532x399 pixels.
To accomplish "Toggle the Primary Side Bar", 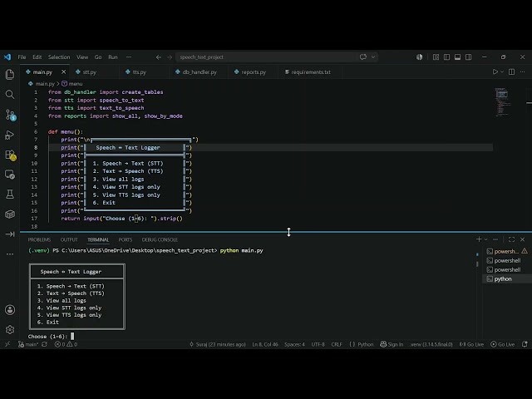I will [x=447, y=57].
